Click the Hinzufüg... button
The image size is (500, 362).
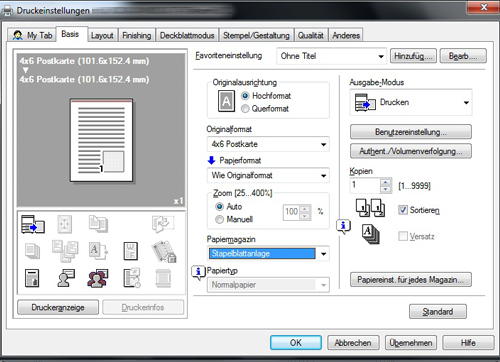pyautogui.click(x=413, y=56)
